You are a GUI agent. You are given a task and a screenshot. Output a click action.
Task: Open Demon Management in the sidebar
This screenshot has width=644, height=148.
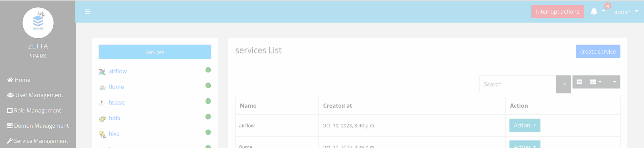(38, 126)
